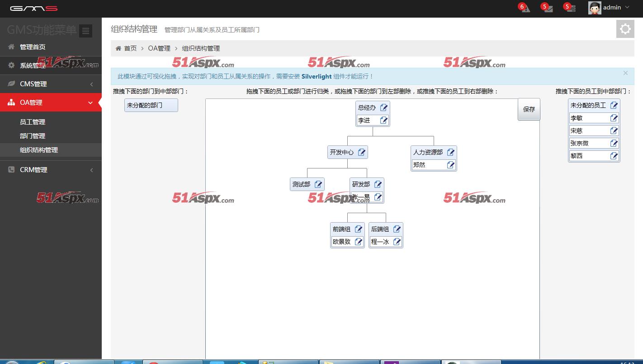Select the 开发中心 department node

(342, 152)
